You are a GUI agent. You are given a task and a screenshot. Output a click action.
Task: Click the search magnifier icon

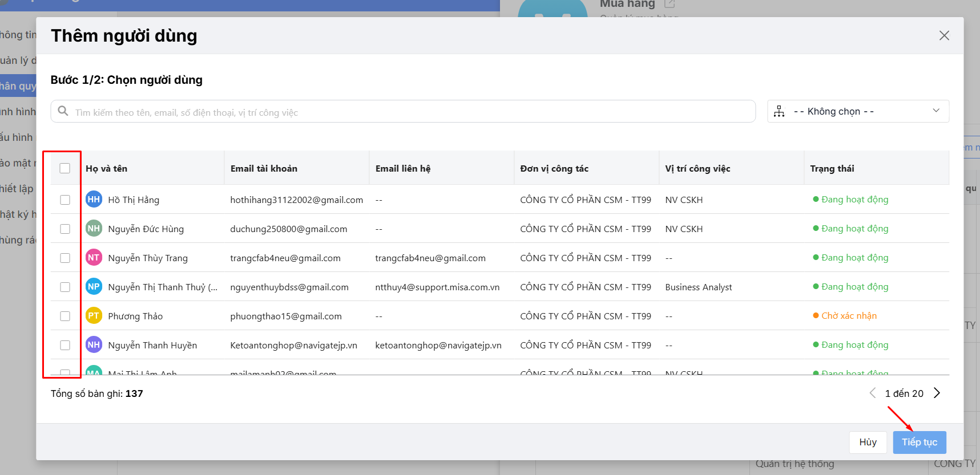(63, 111)
